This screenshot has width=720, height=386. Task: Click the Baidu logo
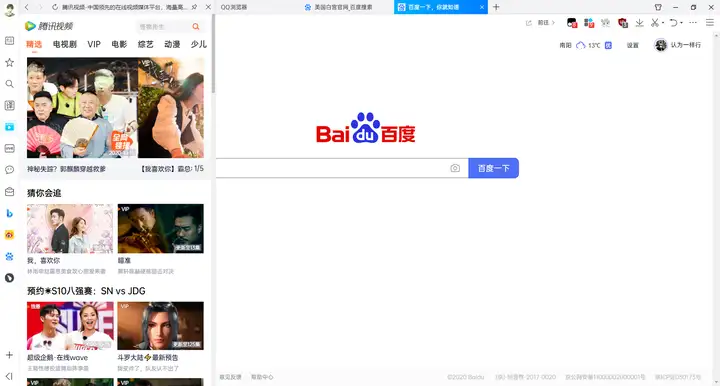point(366,128)
